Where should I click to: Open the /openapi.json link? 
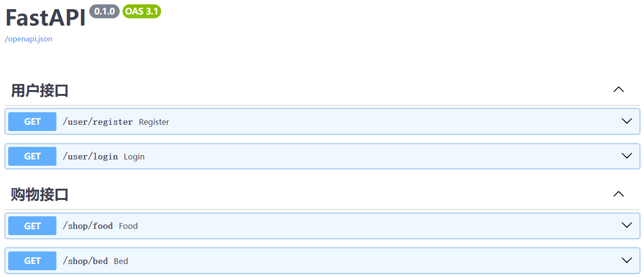(28, 39)
